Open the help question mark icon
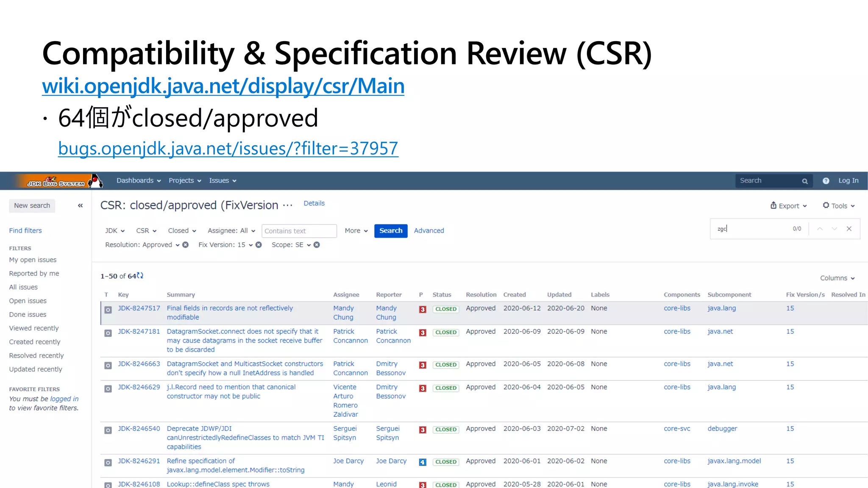 [826, 181]
